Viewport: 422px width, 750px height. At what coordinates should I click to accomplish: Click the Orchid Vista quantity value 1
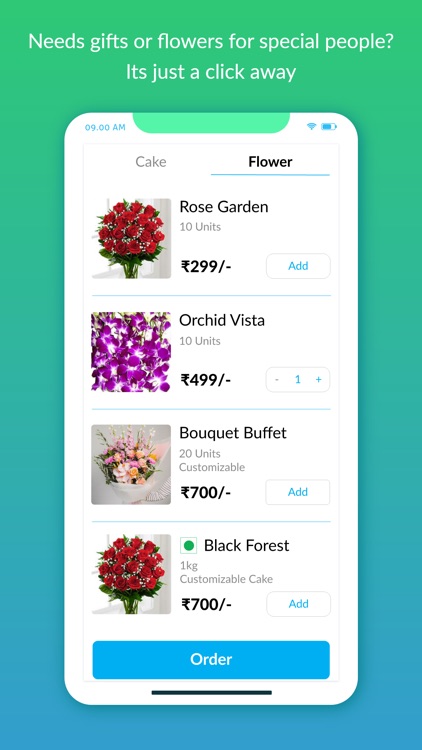pos(298,380)
